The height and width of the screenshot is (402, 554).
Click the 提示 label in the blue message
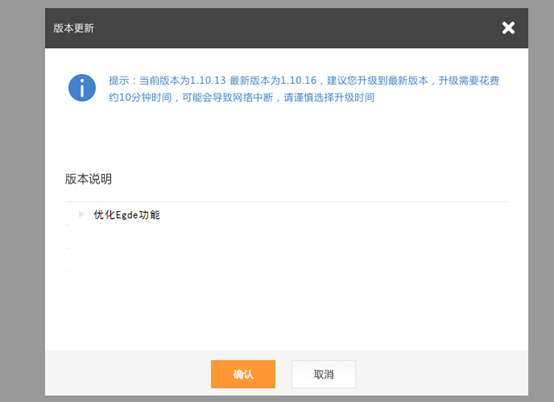point(119,81)
